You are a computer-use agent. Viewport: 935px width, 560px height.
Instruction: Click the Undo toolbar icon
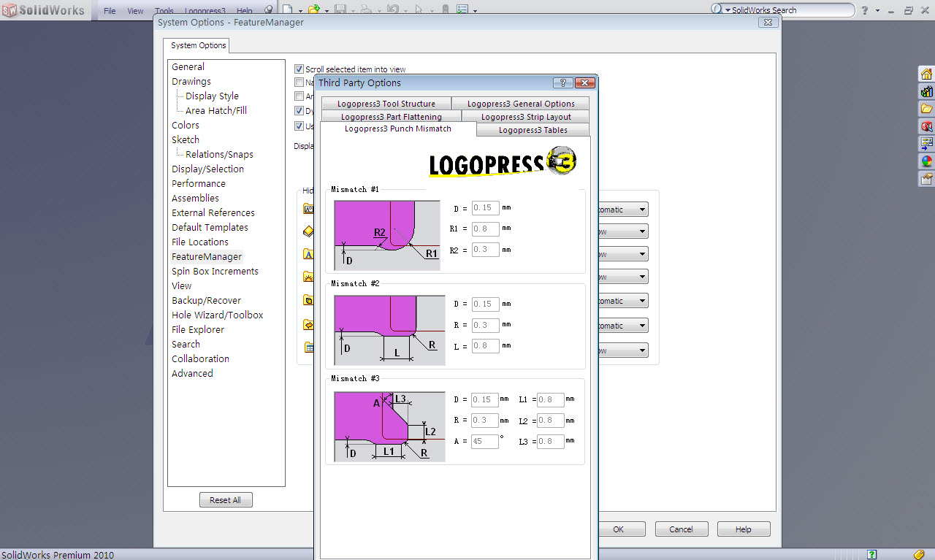(392, 10)
